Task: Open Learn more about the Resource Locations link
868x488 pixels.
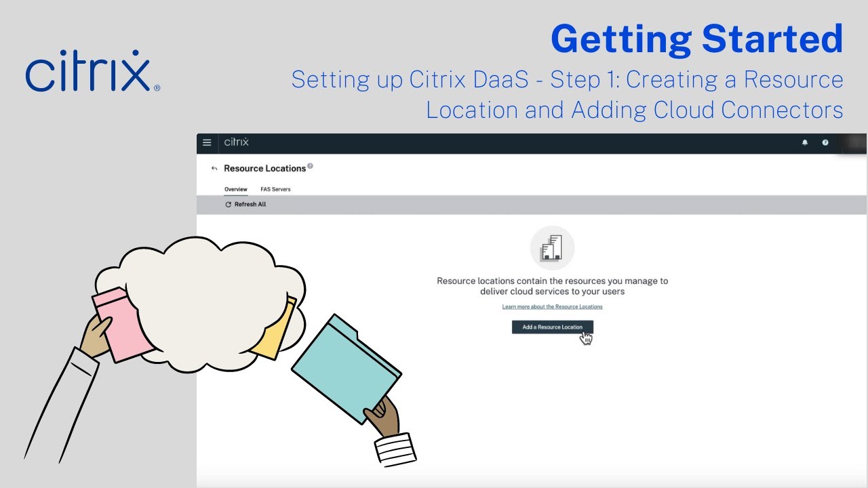Action: pos(552,307)
